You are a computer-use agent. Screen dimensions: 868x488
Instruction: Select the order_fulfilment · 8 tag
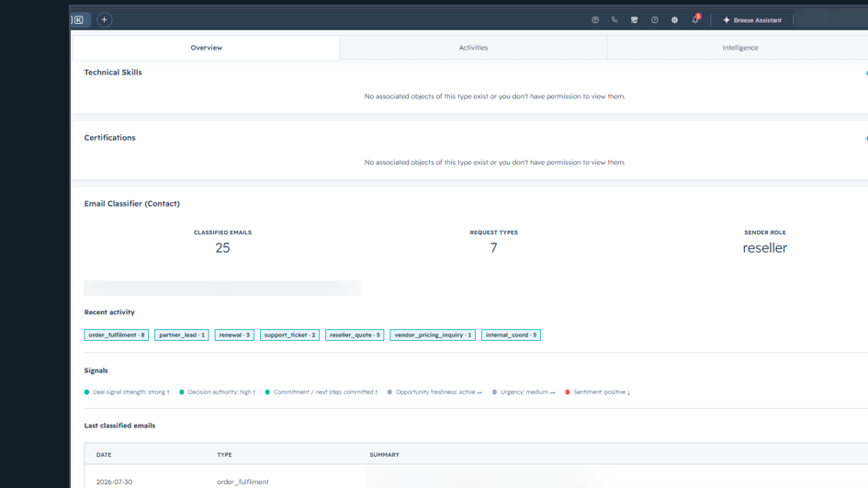[x=117, y=335]
